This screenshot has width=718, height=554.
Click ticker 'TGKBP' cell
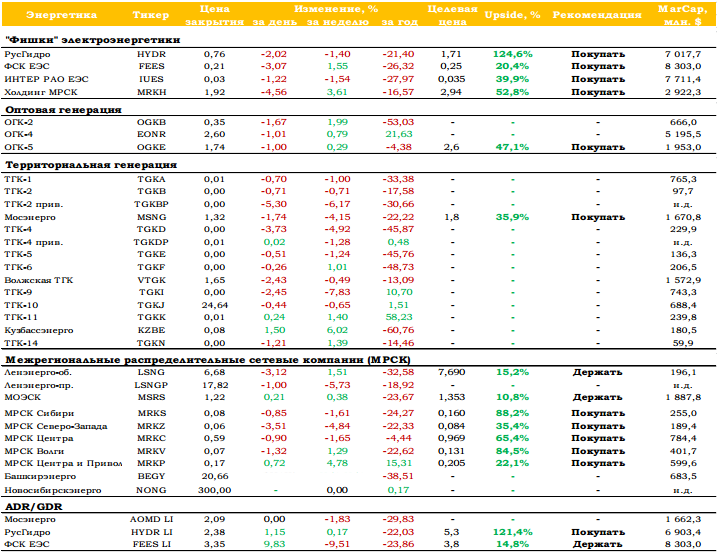(152, 204)
